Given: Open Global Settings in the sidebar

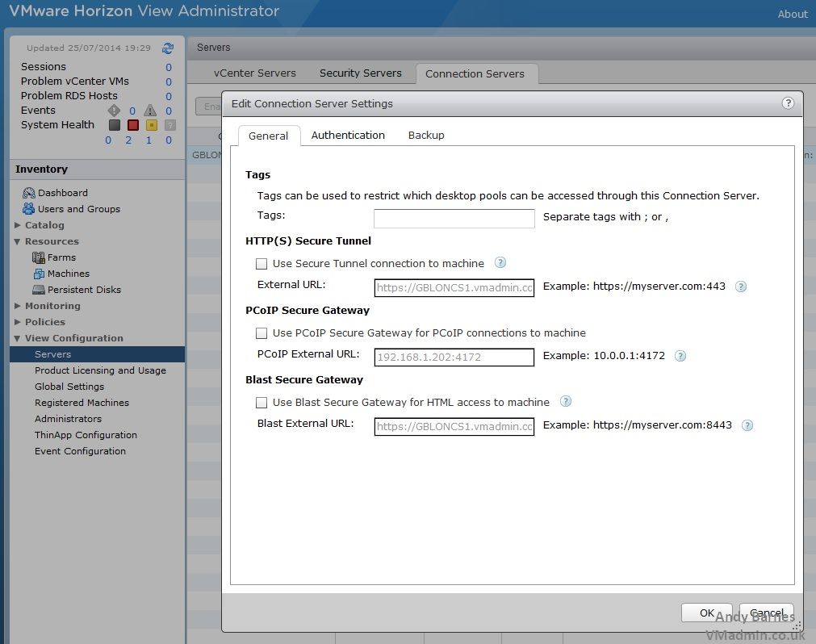Looking at the screenshot, I should point(69,387).
